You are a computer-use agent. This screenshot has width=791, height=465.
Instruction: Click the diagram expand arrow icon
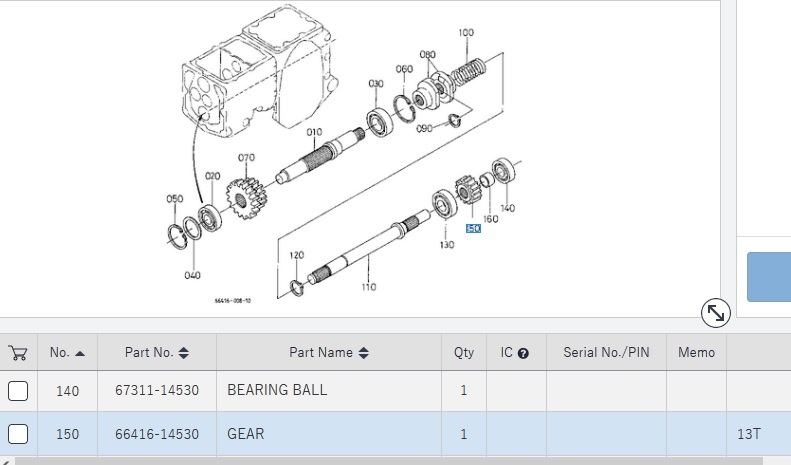pos(716,313)
